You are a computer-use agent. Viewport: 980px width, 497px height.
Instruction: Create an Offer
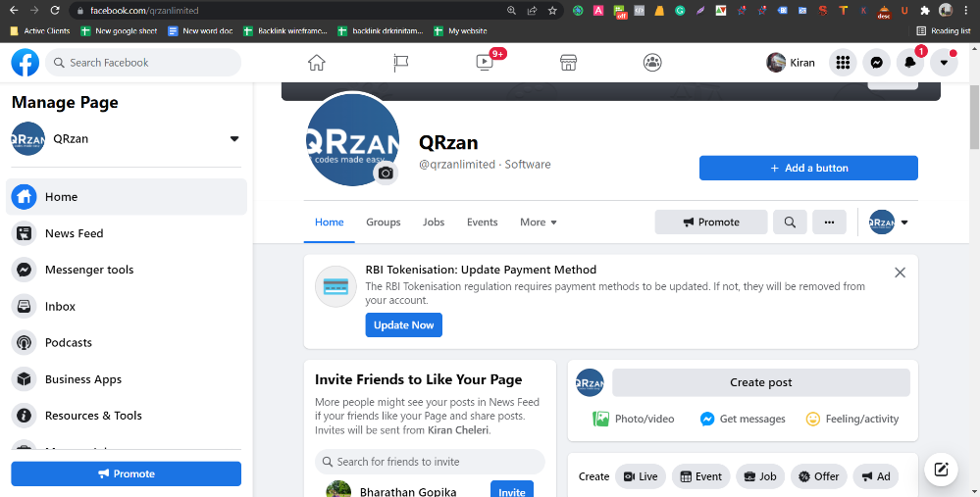(819, 476)
